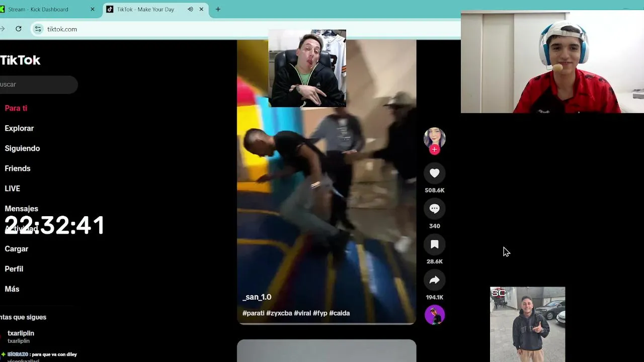Click the #parati hashtag

(254, 313)
